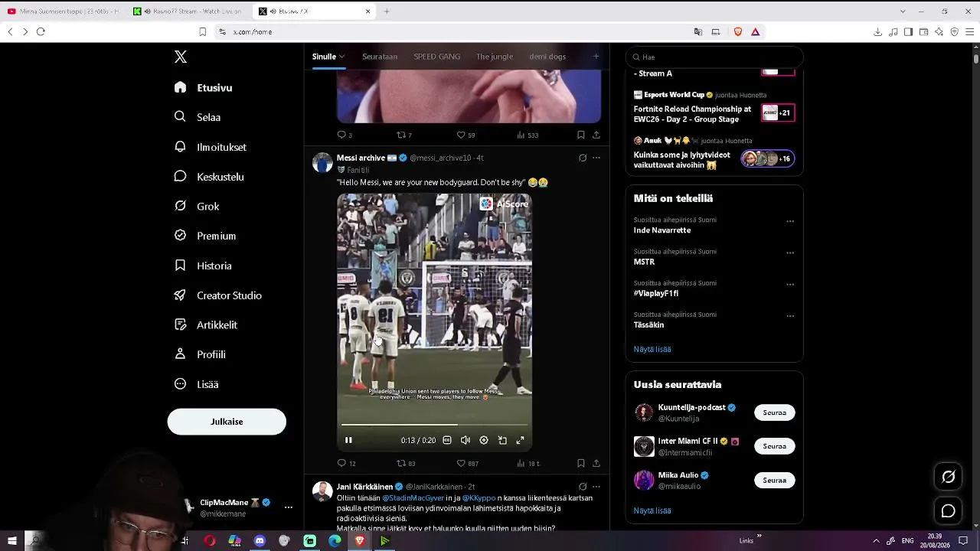Toggle closed captions on the video
Image resolution: width=980 pixels, height=551 pixels.
tap(447, 440)
